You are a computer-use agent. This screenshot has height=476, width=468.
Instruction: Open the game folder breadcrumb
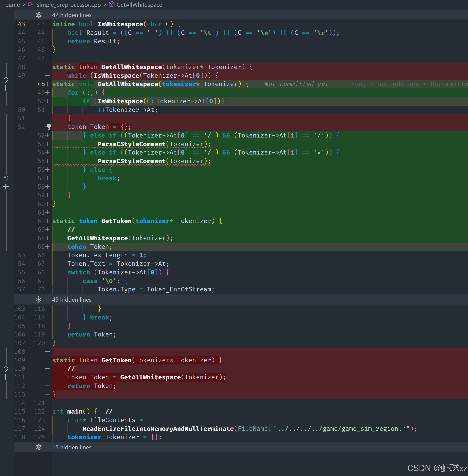(13, 5)
